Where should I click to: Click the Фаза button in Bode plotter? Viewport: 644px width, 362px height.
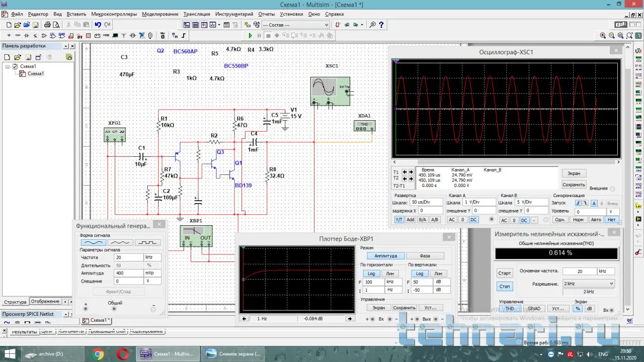(425, 256)
